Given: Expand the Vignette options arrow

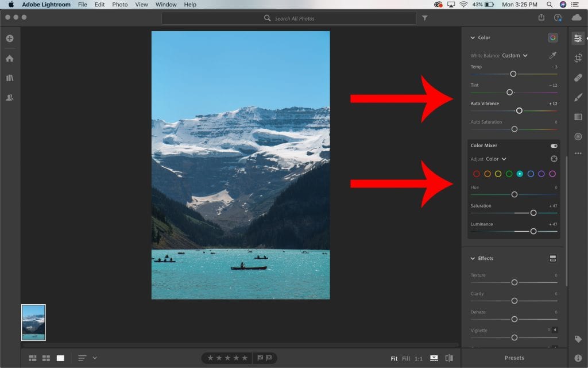Looking at the screenshot, I should (x=555, y=329).
